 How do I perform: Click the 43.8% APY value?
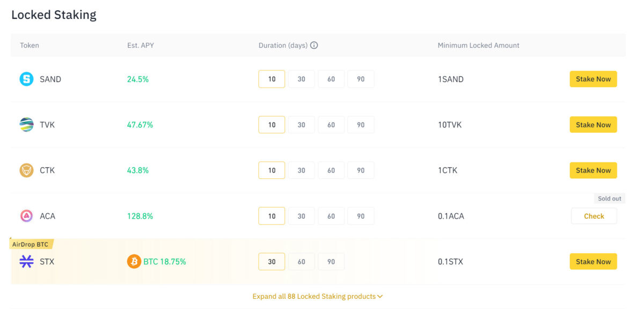point(138,170)
